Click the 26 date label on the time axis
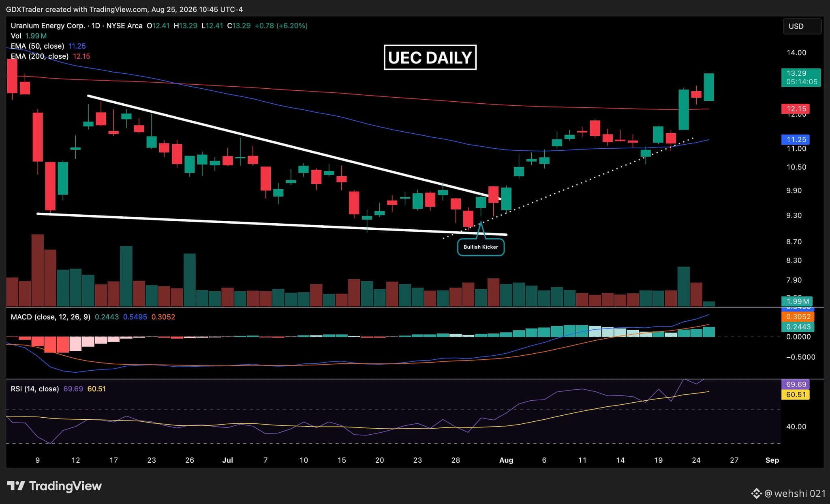Image resolution: width=830 pixels, height=504 pixels. coord(190,460)
